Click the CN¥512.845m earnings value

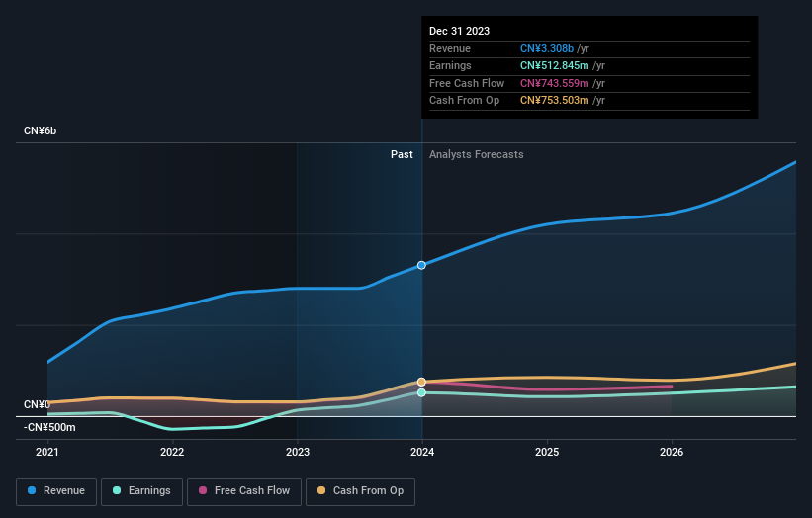(x=555, y=65)
